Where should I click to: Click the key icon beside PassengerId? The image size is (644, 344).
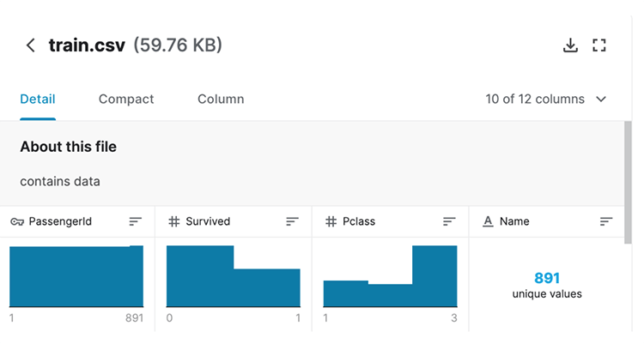(17, 221)
